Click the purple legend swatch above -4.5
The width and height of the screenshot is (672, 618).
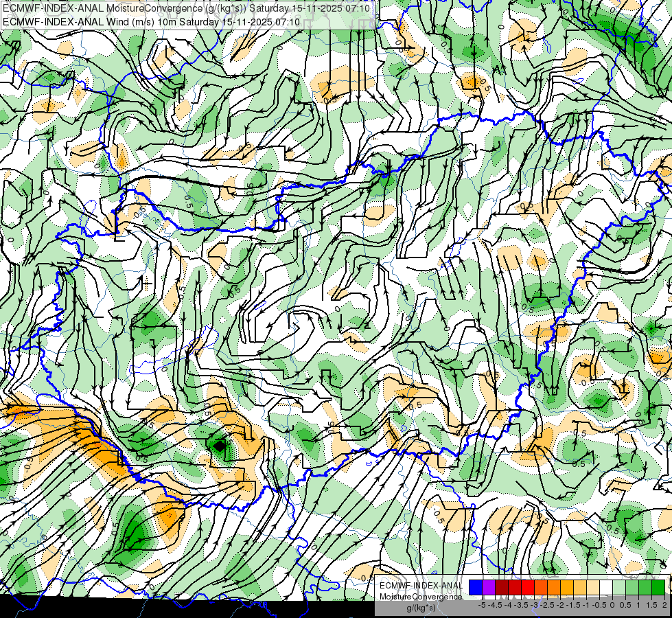(x=489, y=587)
